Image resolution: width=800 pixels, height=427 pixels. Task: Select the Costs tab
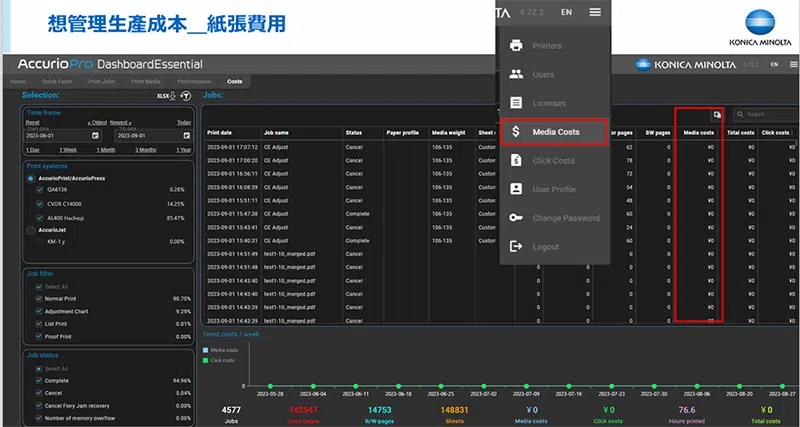point(235,82)
